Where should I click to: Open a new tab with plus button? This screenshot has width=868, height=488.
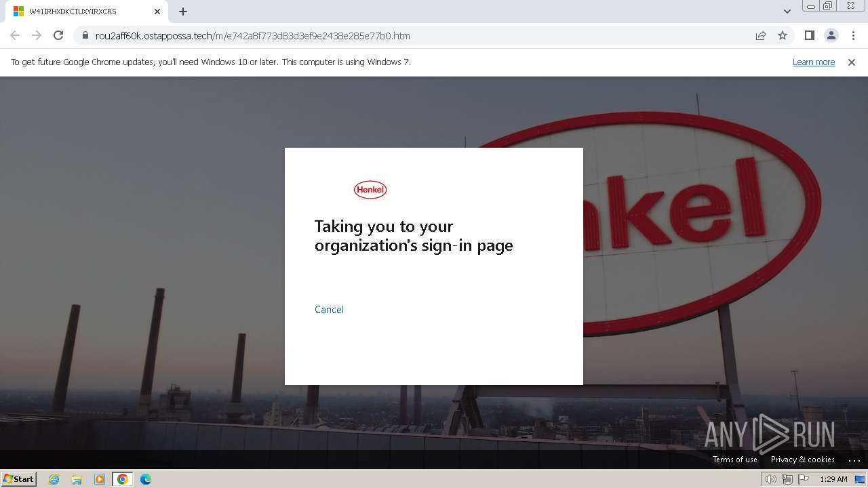(x=183, y=12)
